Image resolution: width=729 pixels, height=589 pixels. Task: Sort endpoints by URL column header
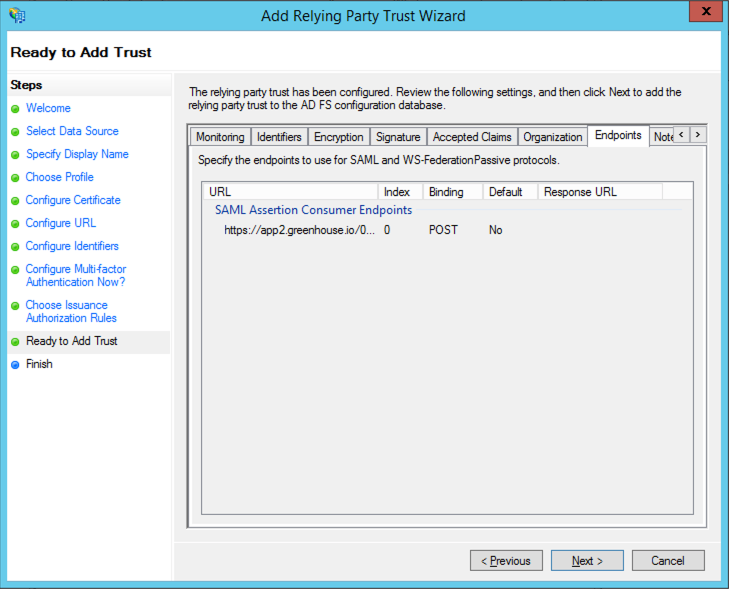click(x=290, y=191)
